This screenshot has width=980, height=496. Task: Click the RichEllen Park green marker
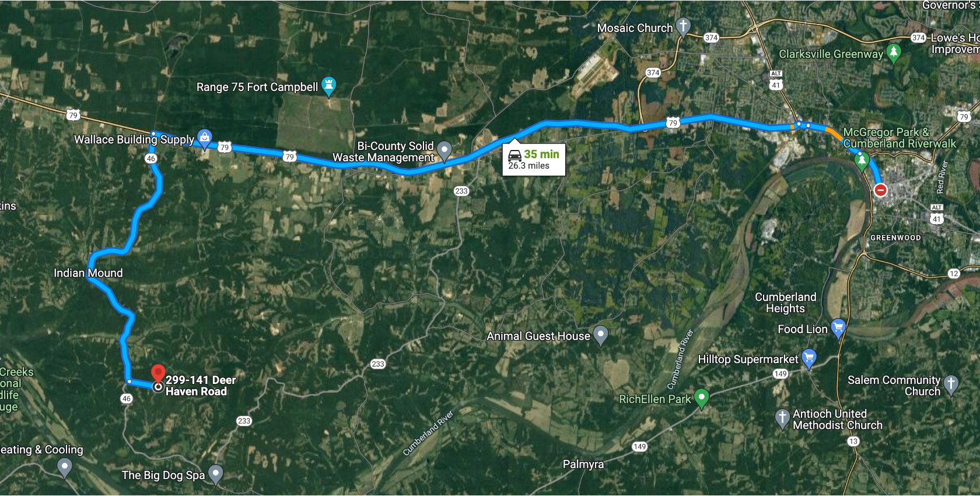pos(702,398)
